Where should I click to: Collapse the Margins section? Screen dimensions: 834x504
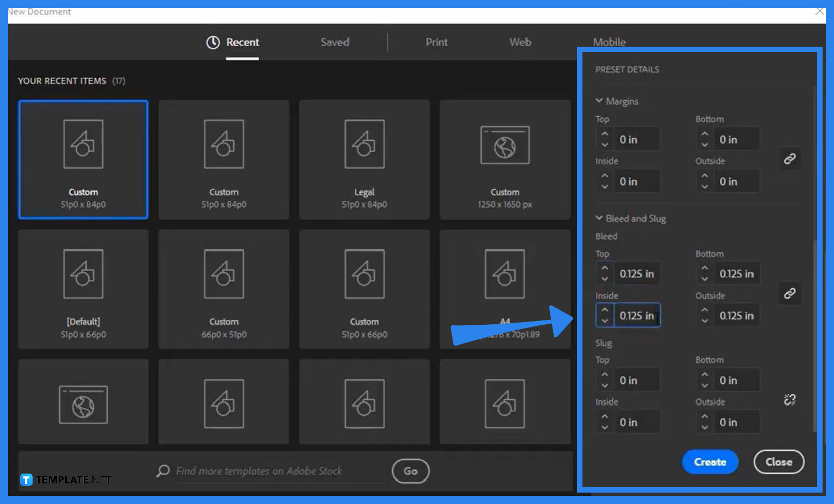(x=600, y=101)
